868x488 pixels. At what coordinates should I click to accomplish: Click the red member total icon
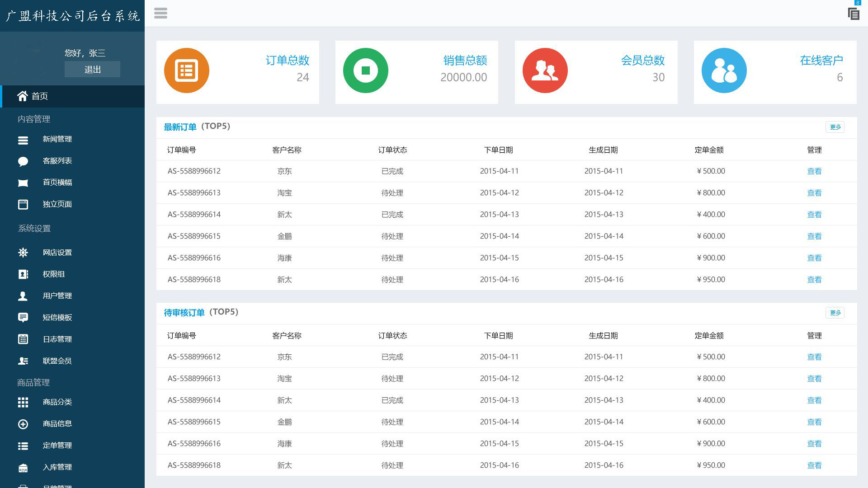(545, 70)
